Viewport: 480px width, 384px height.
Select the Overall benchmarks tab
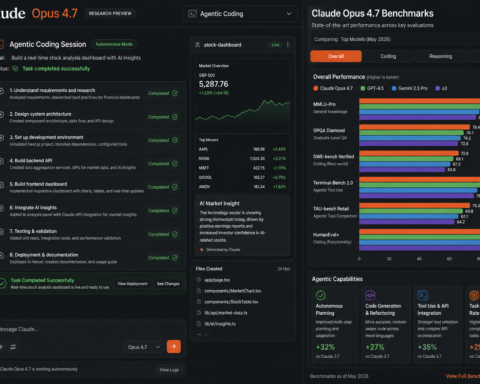(x=336, y=56)
